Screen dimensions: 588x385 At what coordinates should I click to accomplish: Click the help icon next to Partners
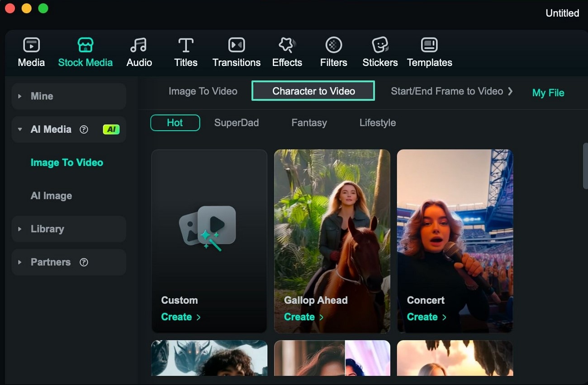pos(84,262)
